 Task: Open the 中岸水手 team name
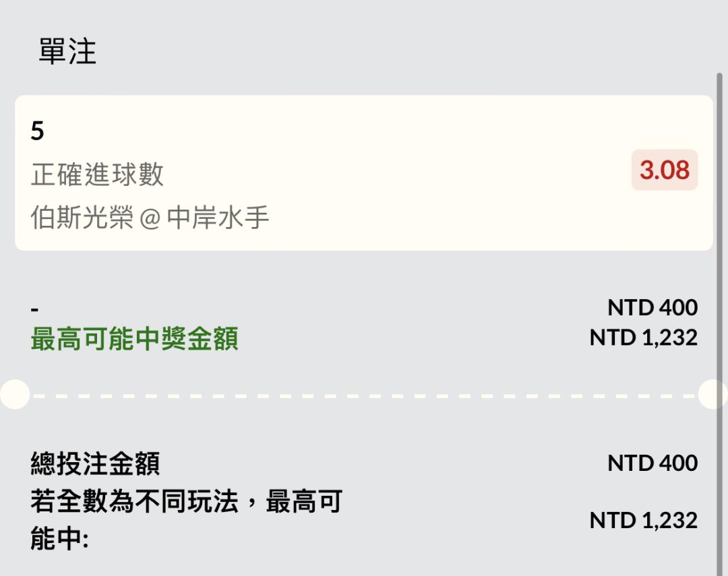pyautogui.click(x=218, y=218)
